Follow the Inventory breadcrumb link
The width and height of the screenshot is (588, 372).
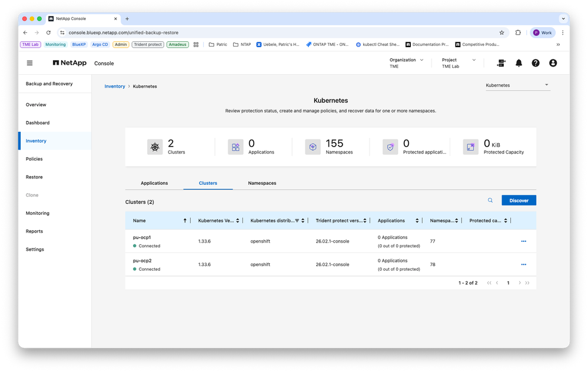(x=114, y=87)
